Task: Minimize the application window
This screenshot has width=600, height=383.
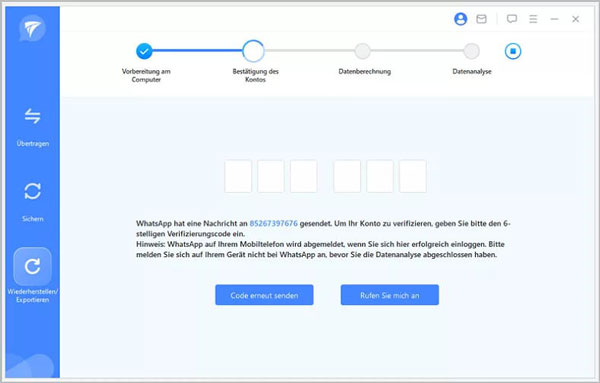Action: [554, 19]
